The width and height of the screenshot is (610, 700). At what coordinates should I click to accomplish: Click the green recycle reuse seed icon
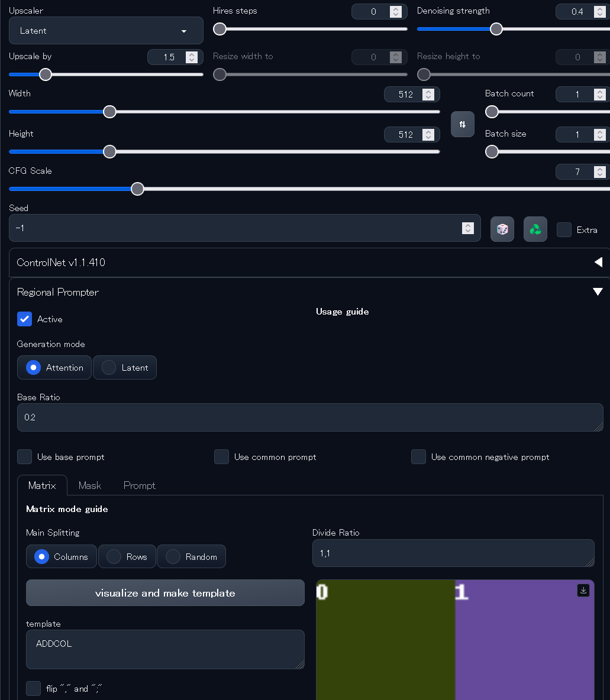pos(535,229)
